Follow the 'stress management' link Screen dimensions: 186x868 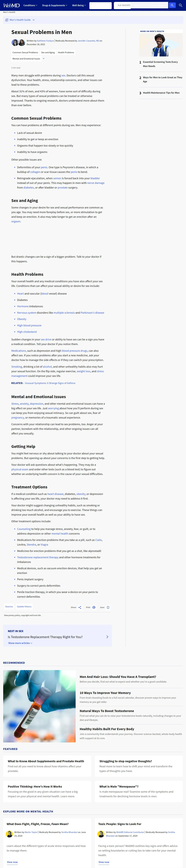click(x=57, y=373)
